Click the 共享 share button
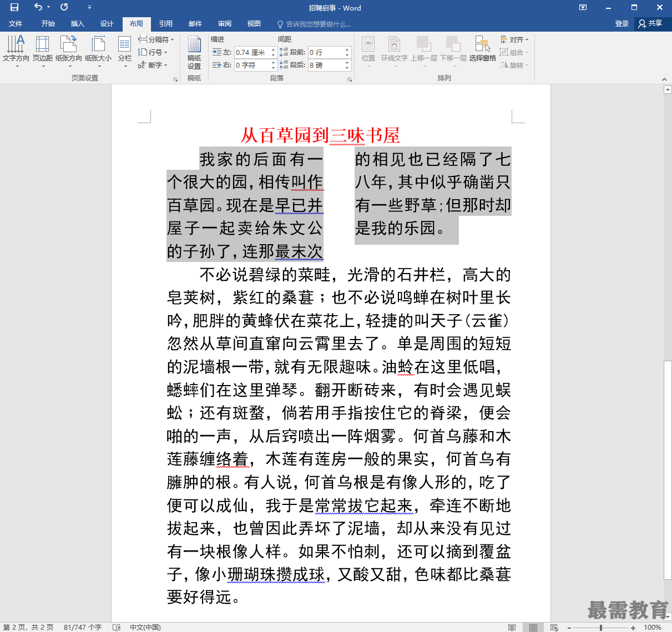The image size is (672, 632). 650,24
